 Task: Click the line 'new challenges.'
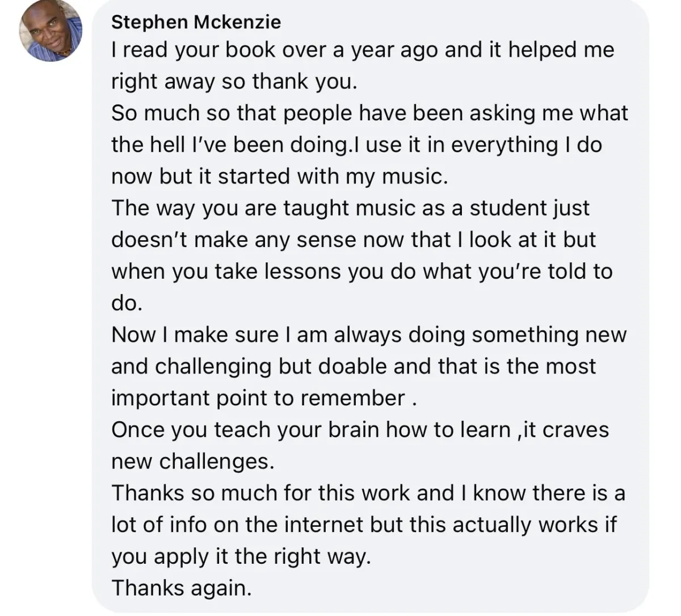point(193,462)
